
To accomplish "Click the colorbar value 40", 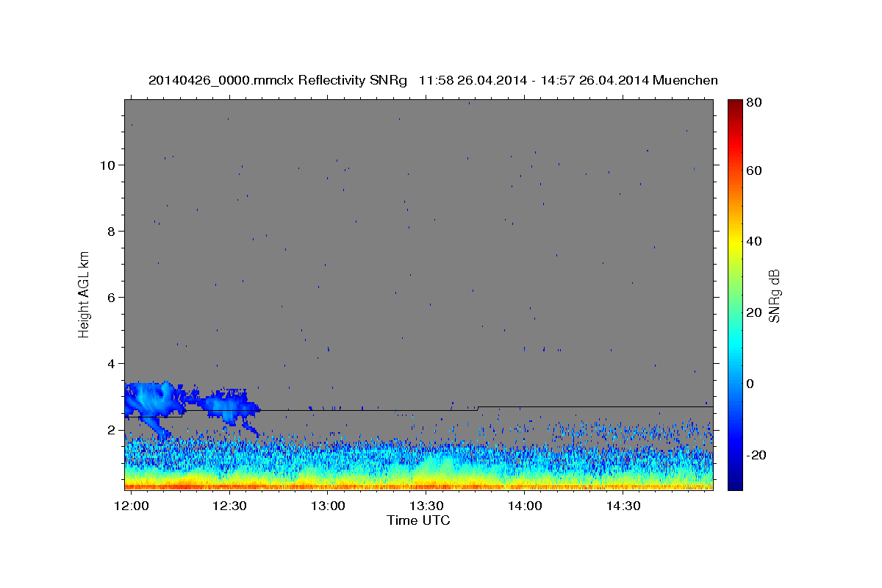I will point(753,241).
